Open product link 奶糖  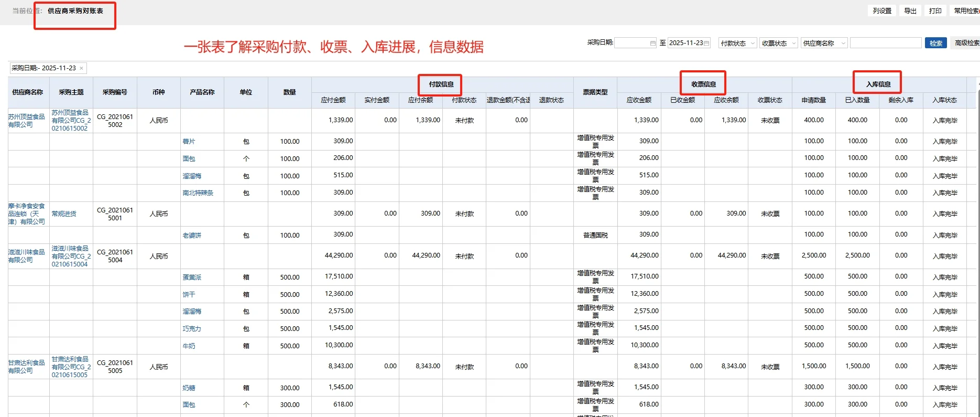point(189,388)
